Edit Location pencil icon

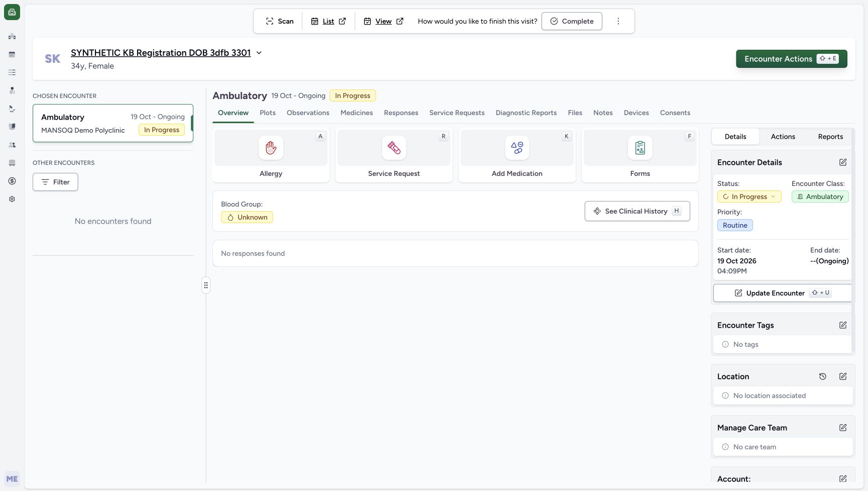(843, 376)
